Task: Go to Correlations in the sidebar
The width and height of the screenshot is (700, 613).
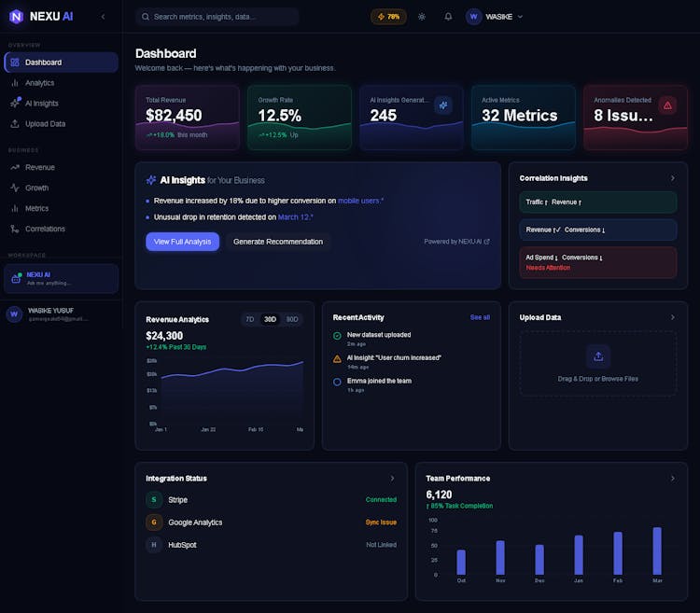Action: (x=45, y=229)
